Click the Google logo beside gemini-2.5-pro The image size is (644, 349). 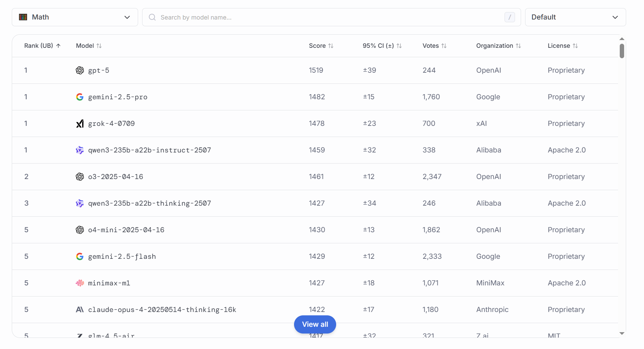[x=80, y=97]
